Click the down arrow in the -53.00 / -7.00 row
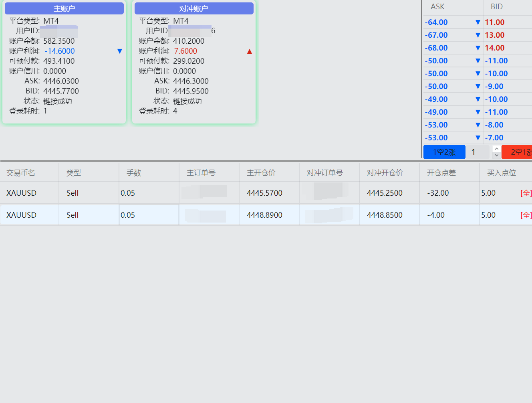532x403 pixels. click(478, 138)
